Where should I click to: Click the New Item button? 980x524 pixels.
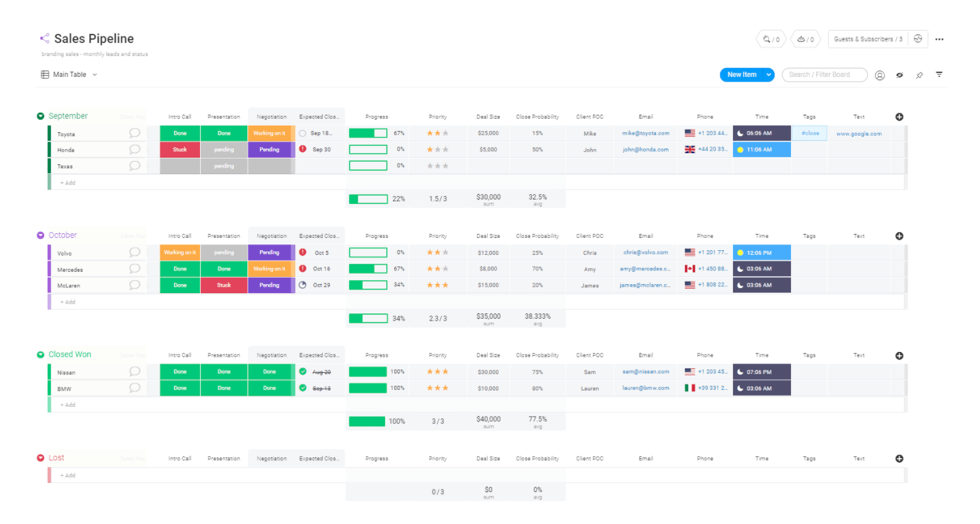point(742,75)
